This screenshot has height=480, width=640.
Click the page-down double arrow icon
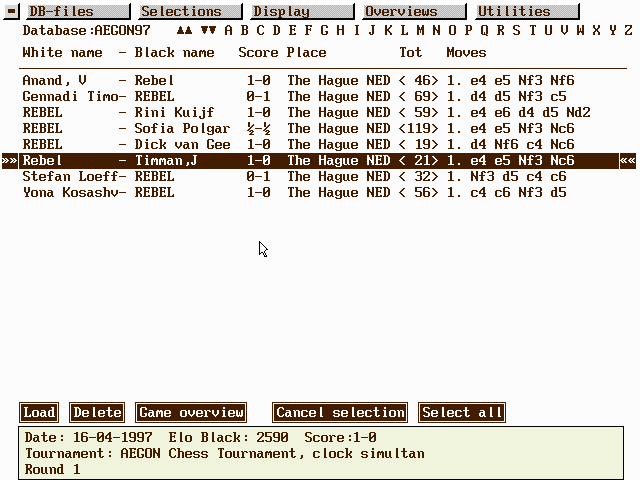pyautogui.click(x=208, y=30)
